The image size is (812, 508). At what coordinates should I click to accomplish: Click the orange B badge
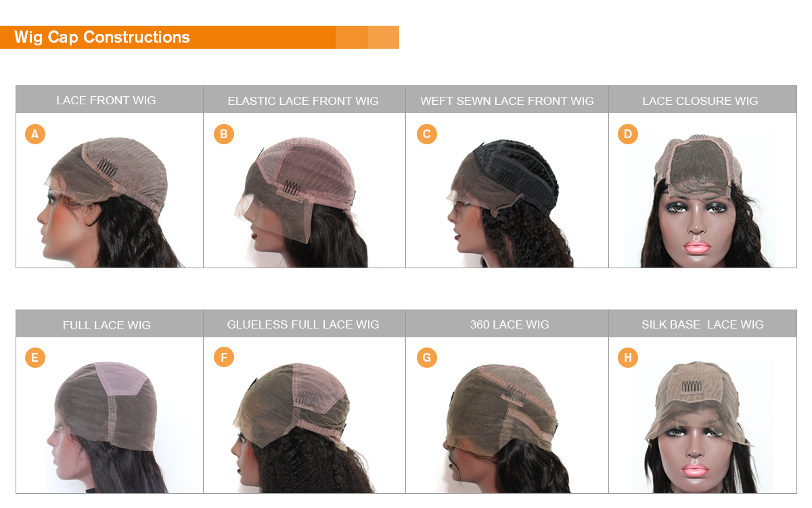tap(224, 134)
